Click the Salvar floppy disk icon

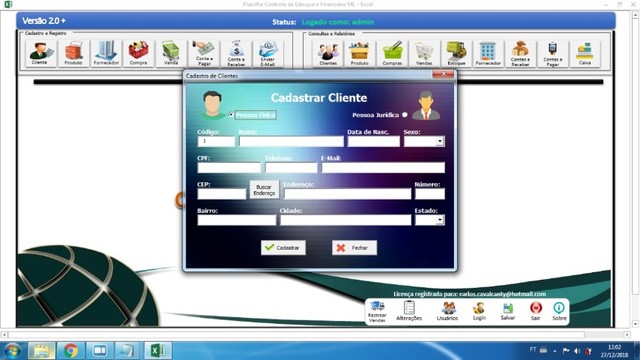[x=508, y=311]
